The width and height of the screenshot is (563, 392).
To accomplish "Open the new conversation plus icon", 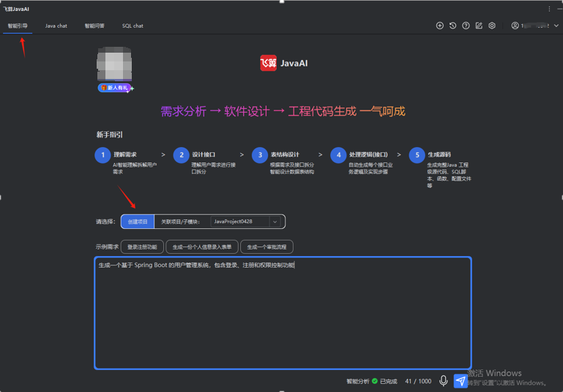I will click(439, 26).
